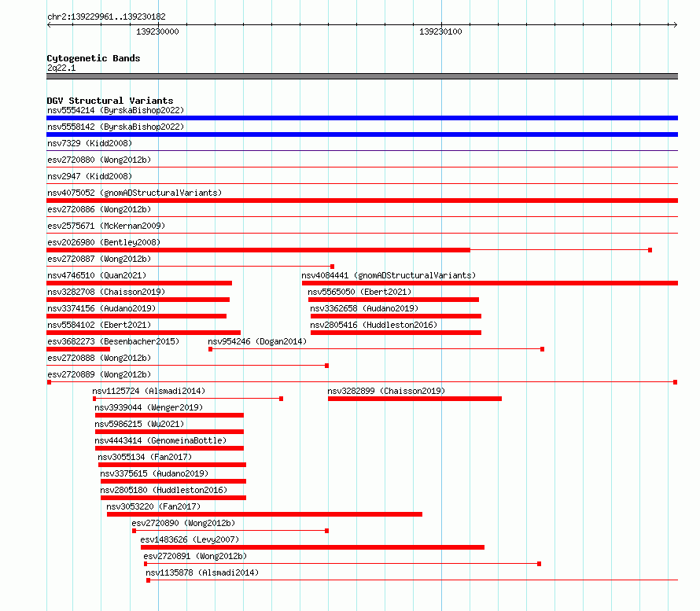Image resolution: width=700 pixels, height=611 pixels.
Task: Open esv2575671 (McKernan2009) variant
Action: [x=106, y=226]
